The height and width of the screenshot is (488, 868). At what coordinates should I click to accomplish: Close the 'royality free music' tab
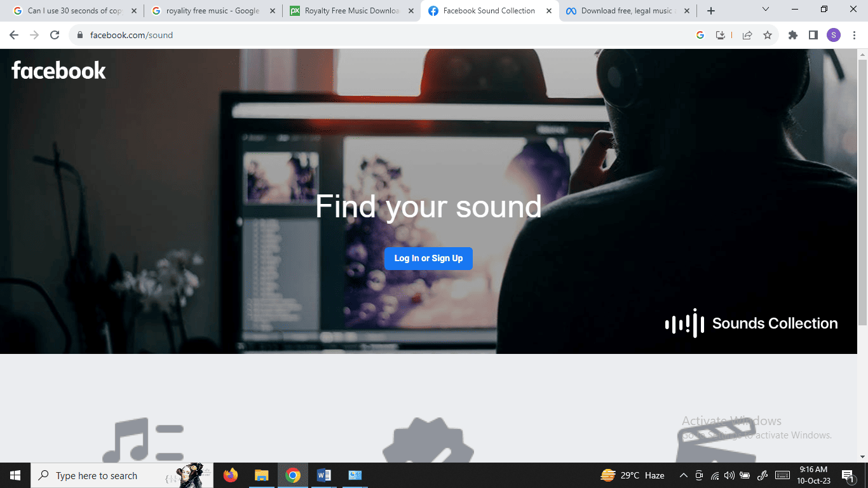[x=273, y=11]
